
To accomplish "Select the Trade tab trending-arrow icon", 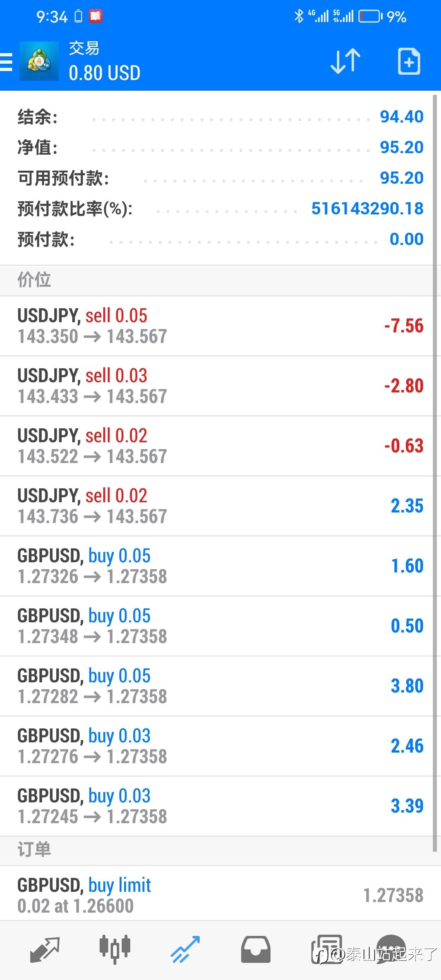I will 185,949.
